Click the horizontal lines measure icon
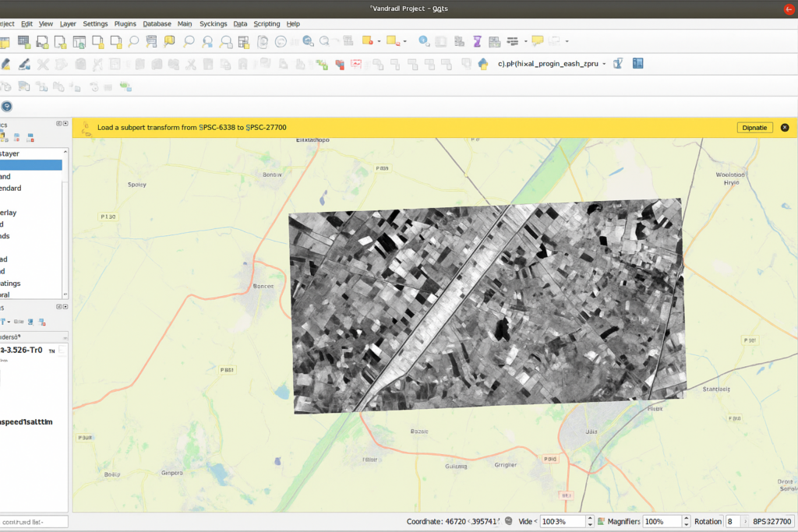The image size is (798, 532). [513, 42]
